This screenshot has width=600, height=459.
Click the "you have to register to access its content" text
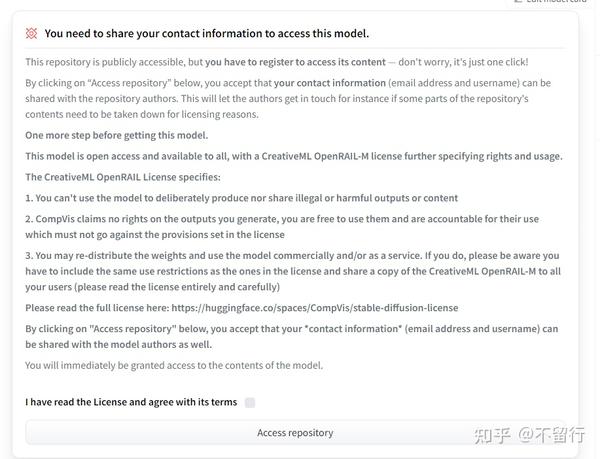point(295,62)
